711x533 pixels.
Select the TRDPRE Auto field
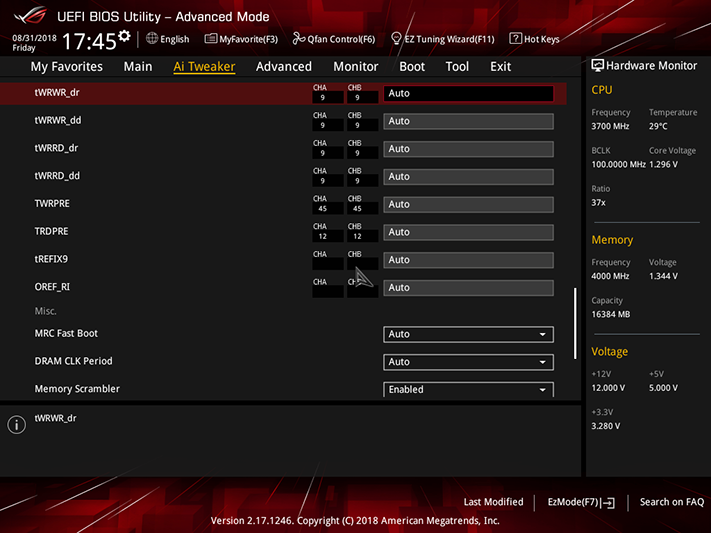(x=468, y=232)
